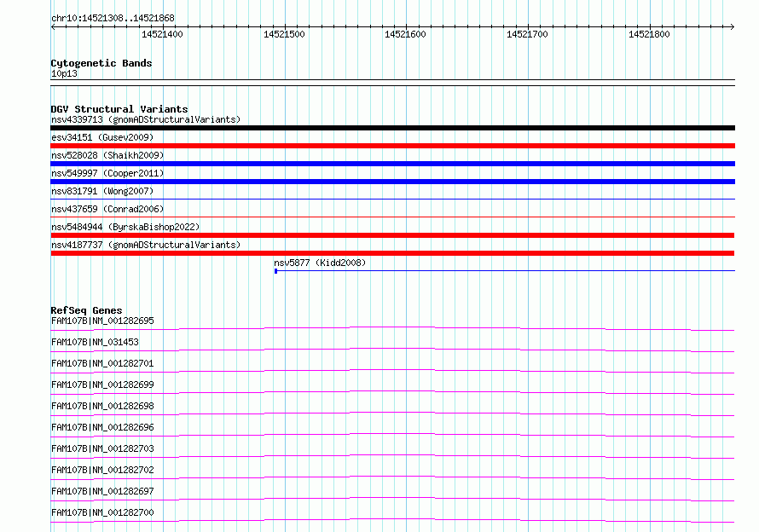Viewport: 759px width, 532px height.
Task: Open the Cytogenetic Bands track header
Action: point(101,63)
